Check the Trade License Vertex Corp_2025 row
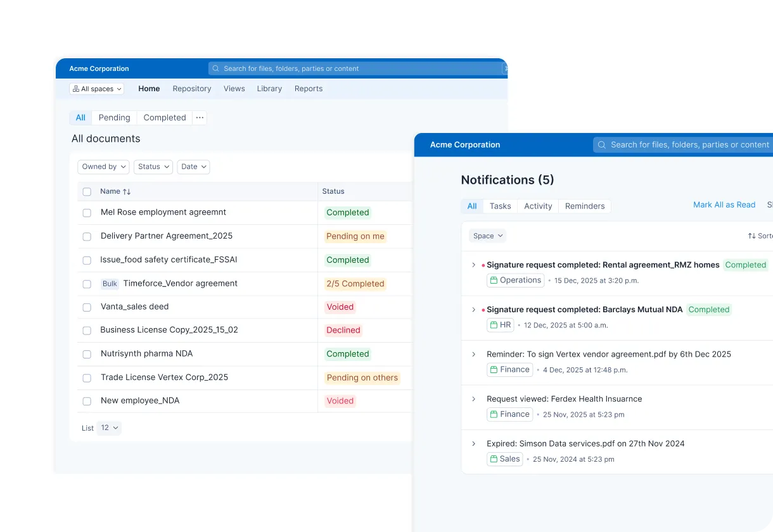The height and width of the screenshot is (532, 773). (87, 377)
